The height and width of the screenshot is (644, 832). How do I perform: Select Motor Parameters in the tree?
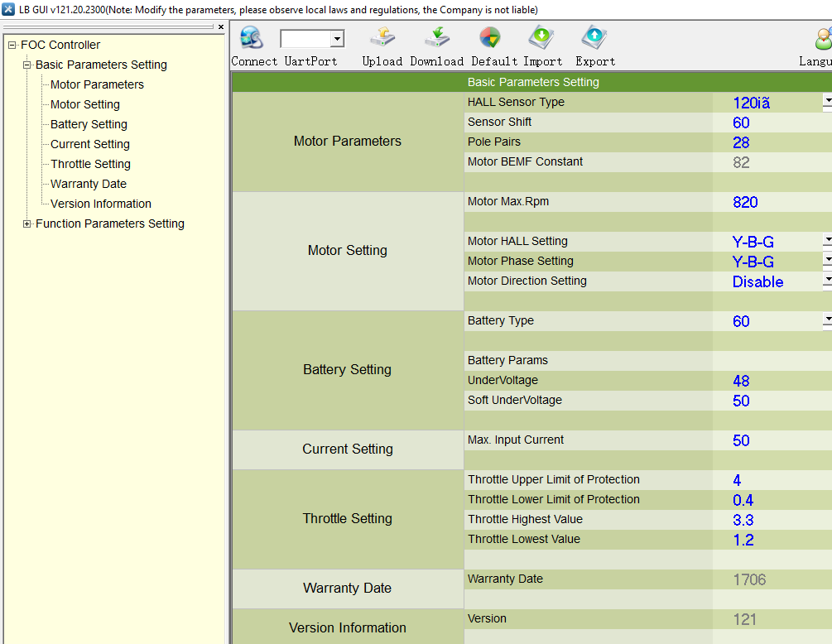click(x=97, y=84)
